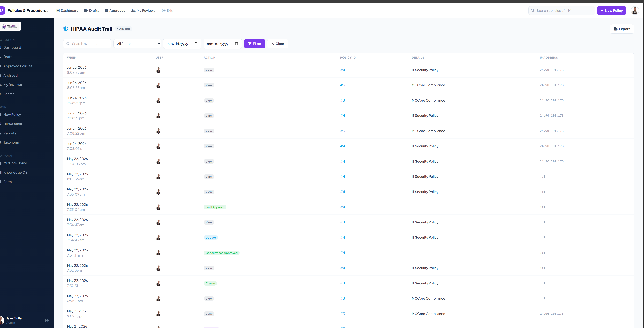Click the Export button
The height and width of the screenshot is (328, 644).
(622, 29)
